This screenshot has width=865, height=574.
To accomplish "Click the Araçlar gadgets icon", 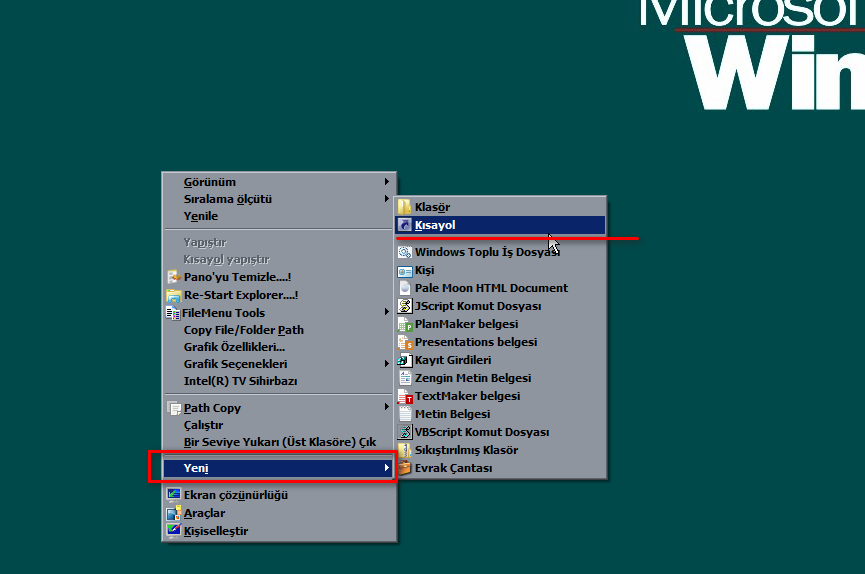I will pos(174,513).
